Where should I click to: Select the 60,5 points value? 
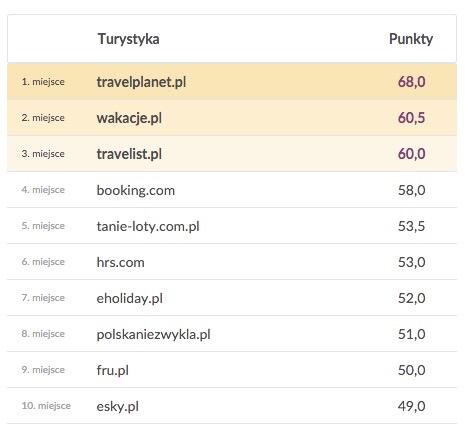pos(412,118)
